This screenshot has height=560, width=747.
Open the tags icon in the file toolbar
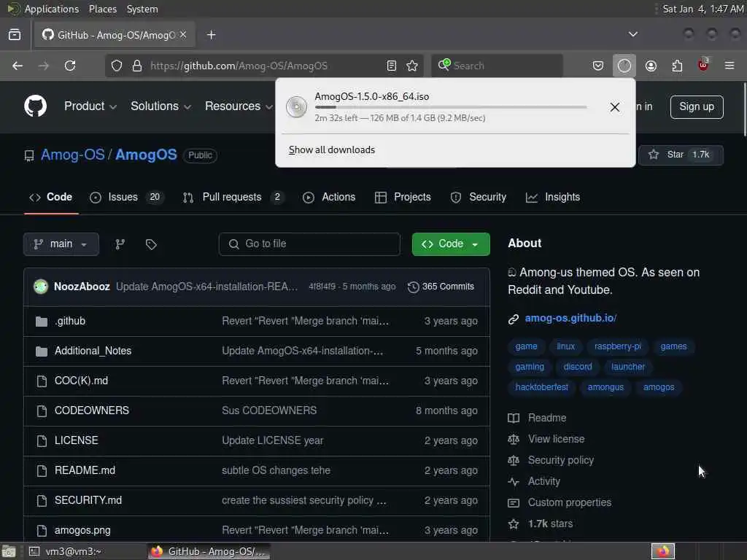151,244
